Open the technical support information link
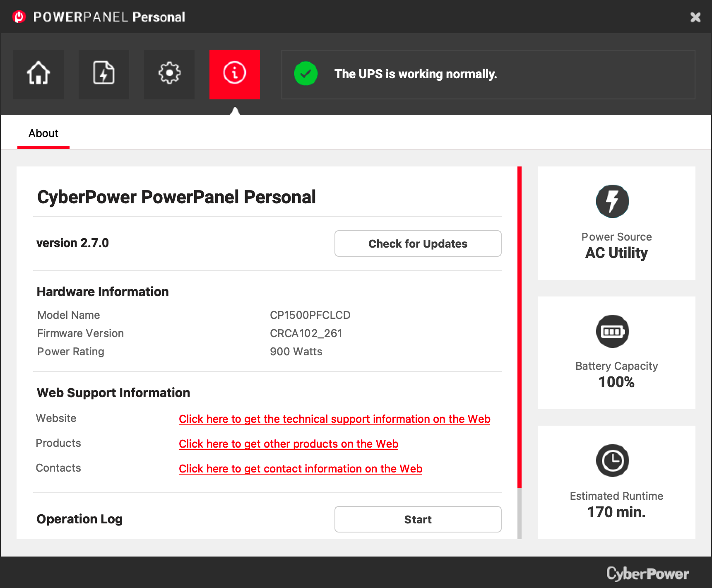The width and height of the screenshot is (712, 588). (x=334, y=419)
